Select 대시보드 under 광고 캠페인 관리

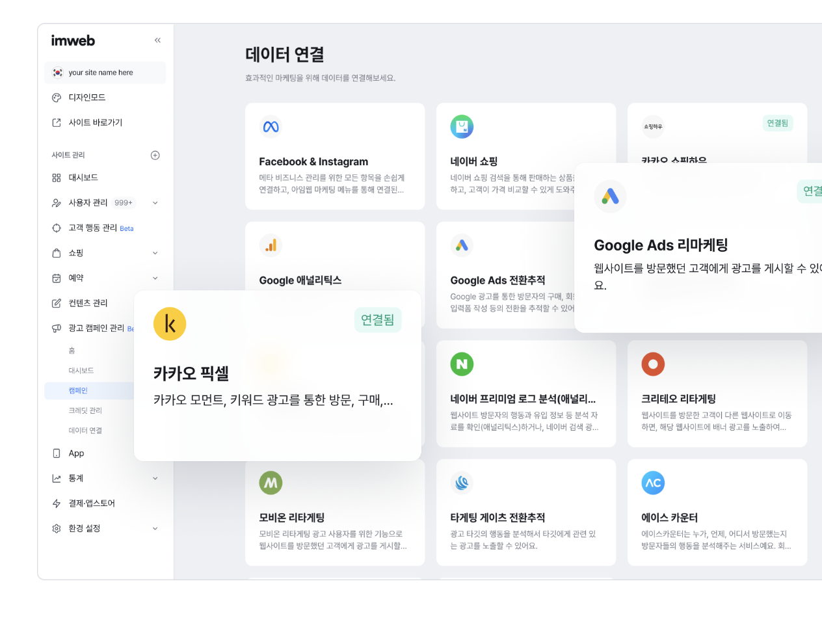pyautogui.click(x=81, y=371)
